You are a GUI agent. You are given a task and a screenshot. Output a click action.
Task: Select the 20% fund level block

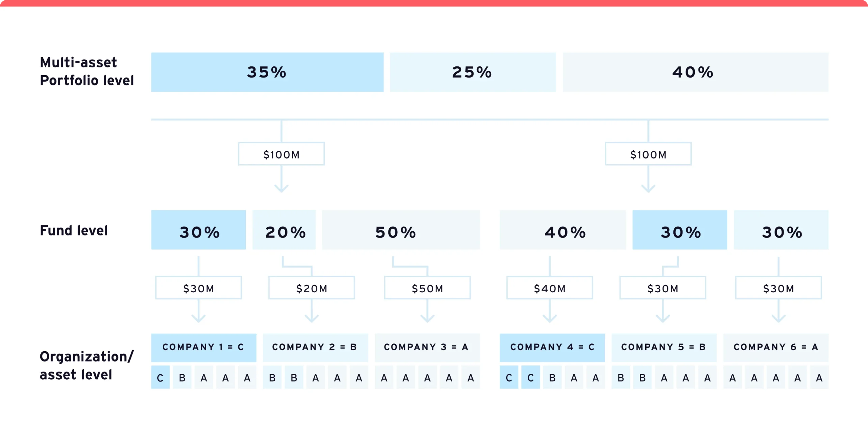(284, 230)
